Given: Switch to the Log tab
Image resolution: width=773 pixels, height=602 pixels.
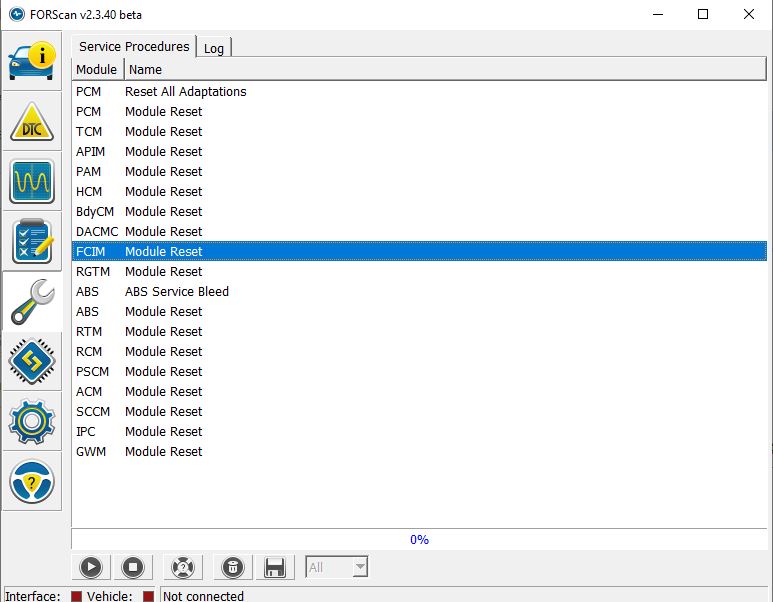Looking at the screenshot, I should (x=214, y=48).
